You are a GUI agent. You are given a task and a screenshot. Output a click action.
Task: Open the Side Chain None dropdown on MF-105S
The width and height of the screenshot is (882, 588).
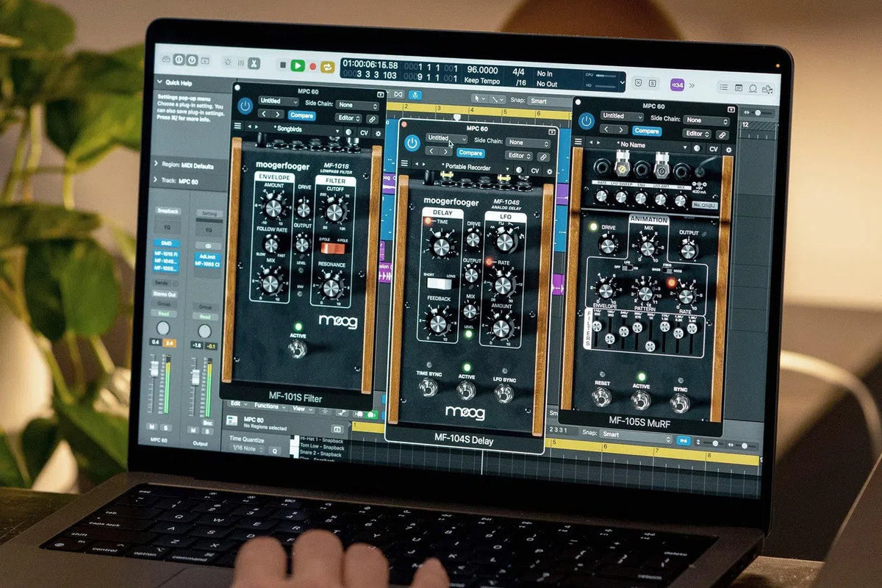pyautogui.click(x=706, y=121)
